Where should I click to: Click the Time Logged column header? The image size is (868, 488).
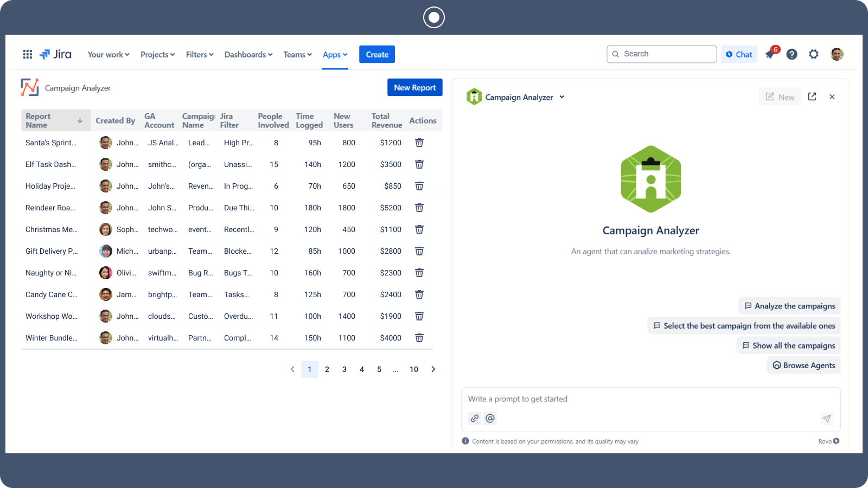click(309, 120)
